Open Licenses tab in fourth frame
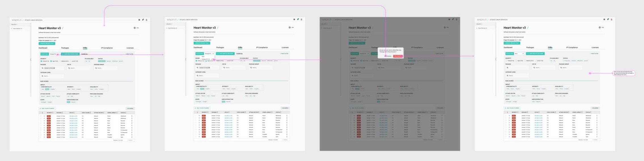This screenshot has width=644, height=161. [x=595, y=47]
